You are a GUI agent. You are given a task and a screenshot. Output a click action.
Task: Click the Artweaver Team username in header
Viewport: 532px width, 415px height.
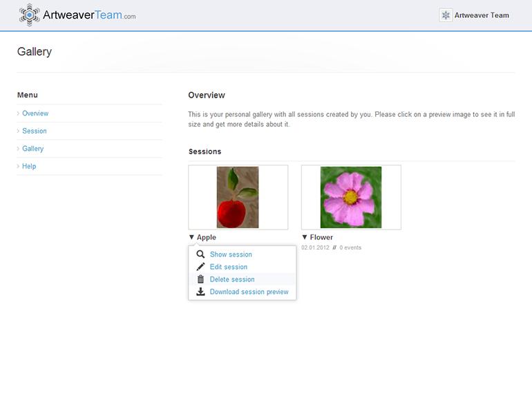[x=482, y=15]
